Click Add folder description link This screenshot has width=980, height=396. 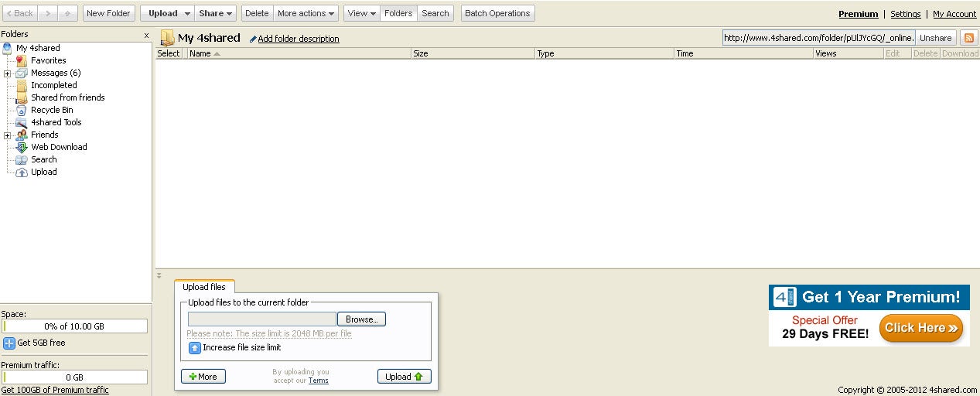pos(299,39)
